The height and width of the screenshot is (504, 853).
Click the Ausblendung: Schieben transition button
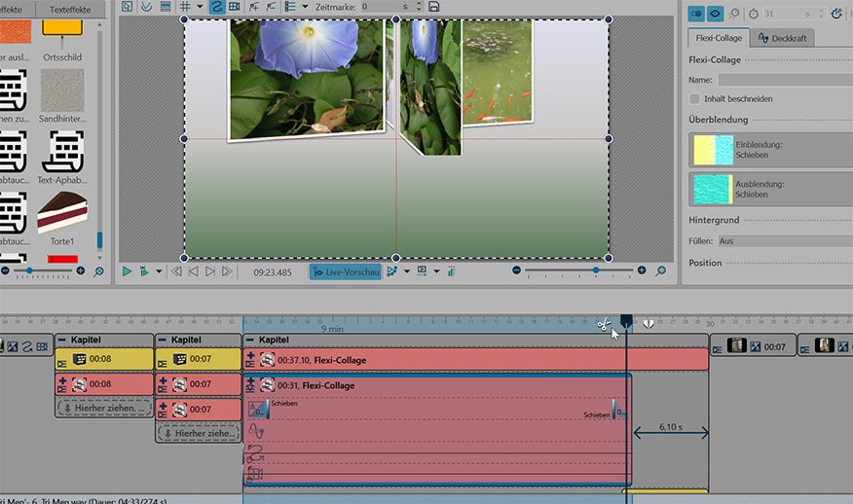click(770, 189)
